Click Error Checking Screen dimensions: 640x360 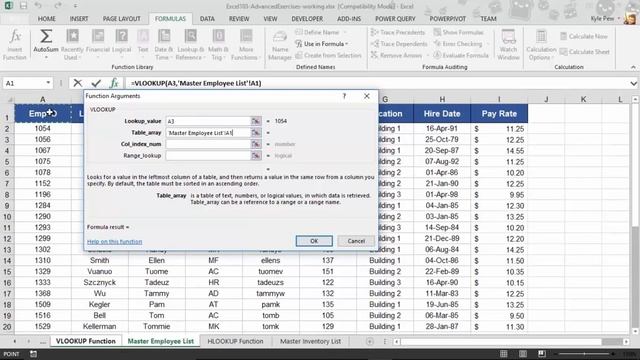pyautogui.click(x=458, y=44)
